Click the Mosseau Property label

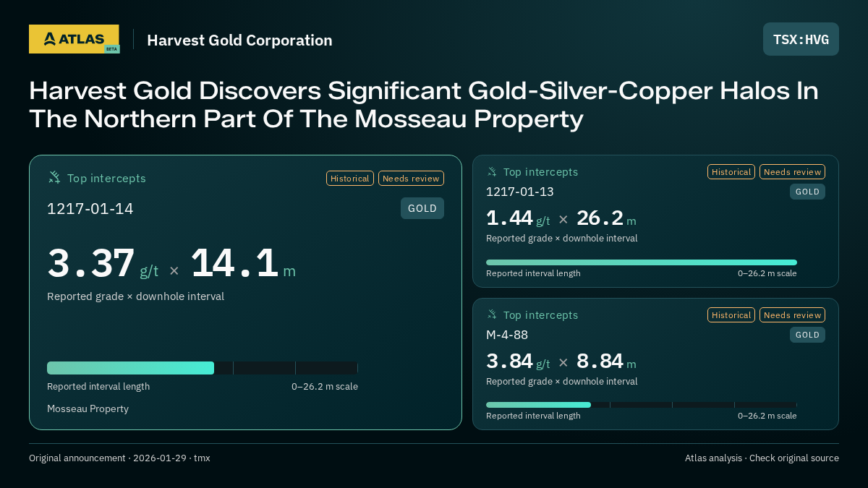coord(88,408)
